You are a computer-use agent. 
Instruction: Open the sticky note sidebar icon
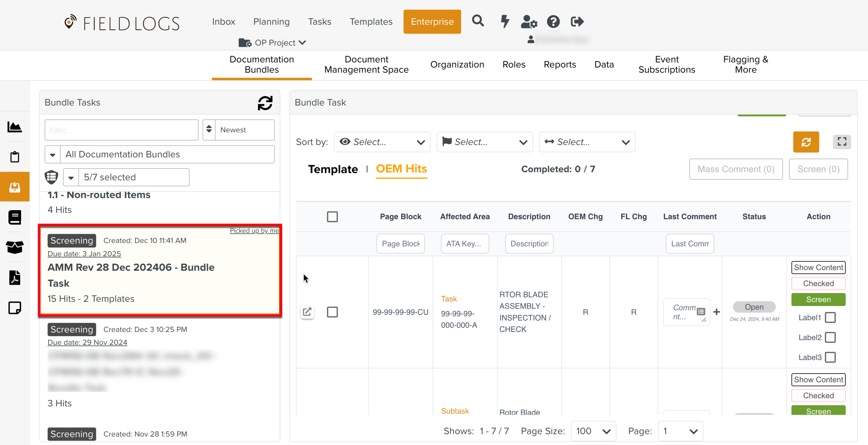click(x=15, y=308)
